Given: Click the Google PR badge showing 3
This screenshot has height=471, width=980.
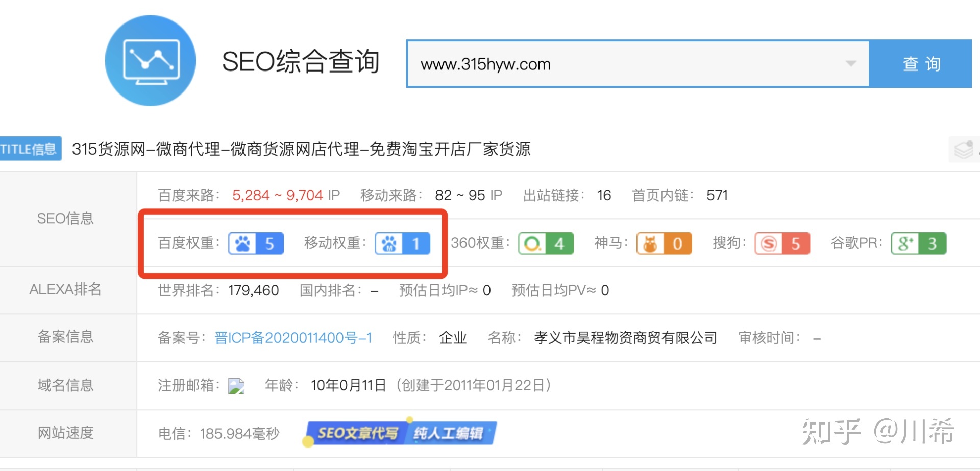Looking at the screenshot, I should [x=918, y=244].
